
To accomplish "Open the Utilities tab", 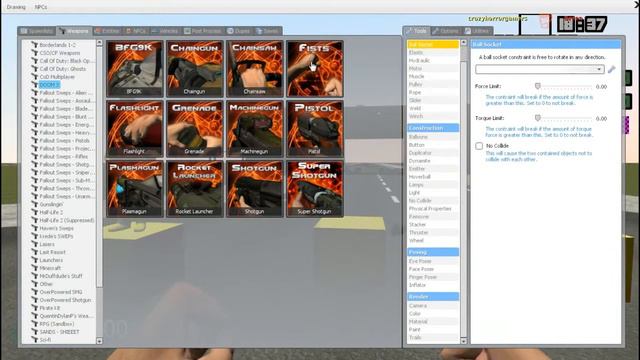I will coord(478,31).
